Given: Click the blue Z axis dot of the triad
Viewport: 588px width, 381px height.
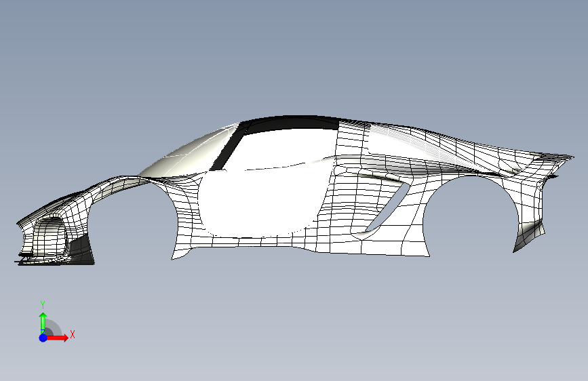Looking at the screenshot, I should [x=43, y=338].
